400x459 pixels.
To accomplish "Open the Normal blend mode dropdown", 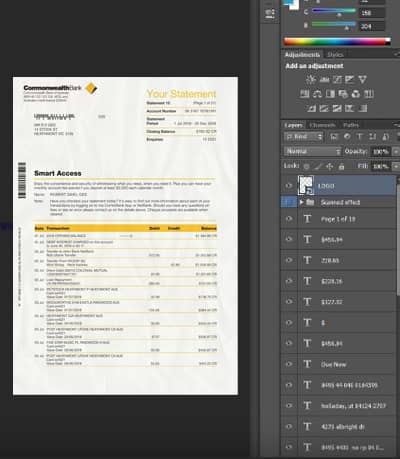I will tap(313, 151).
